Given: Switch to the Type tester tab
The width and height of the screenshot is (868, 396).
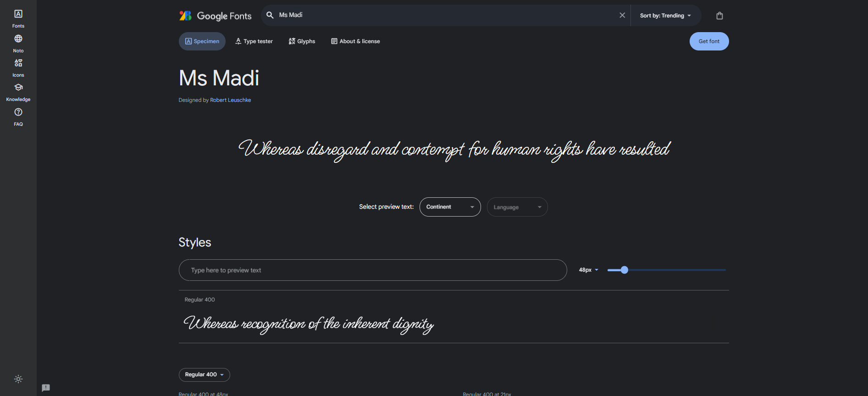Looking at the screenshot, I should coord(254,41).
